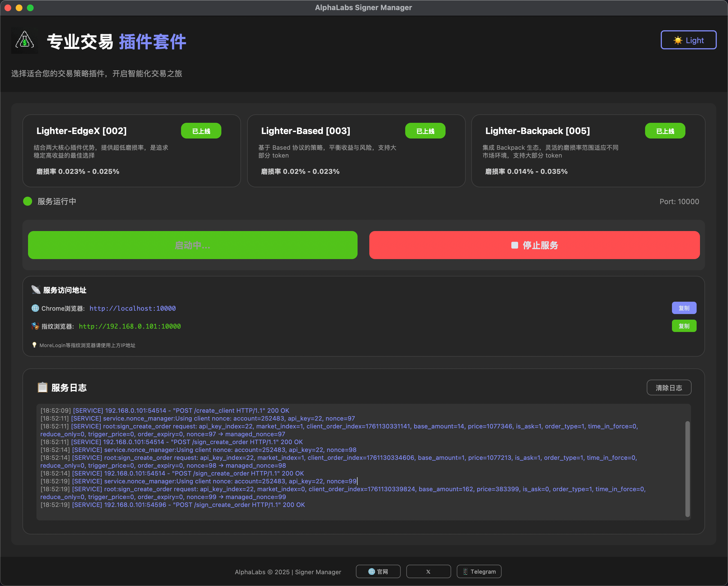Clear logs with 清除日志 button
The width and height of the screenshot is (728, 586).
pos(669,387)
